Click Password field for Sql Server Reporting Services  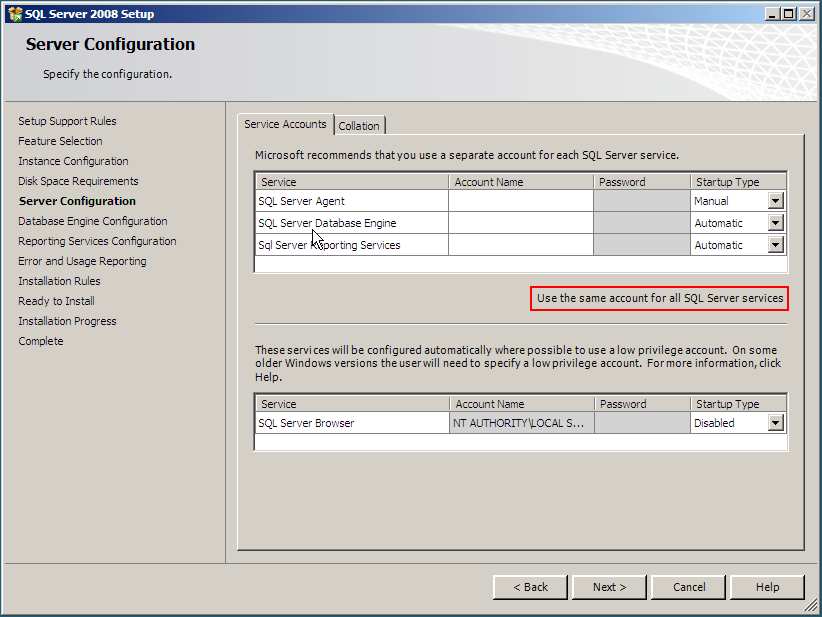click(642, 245)
